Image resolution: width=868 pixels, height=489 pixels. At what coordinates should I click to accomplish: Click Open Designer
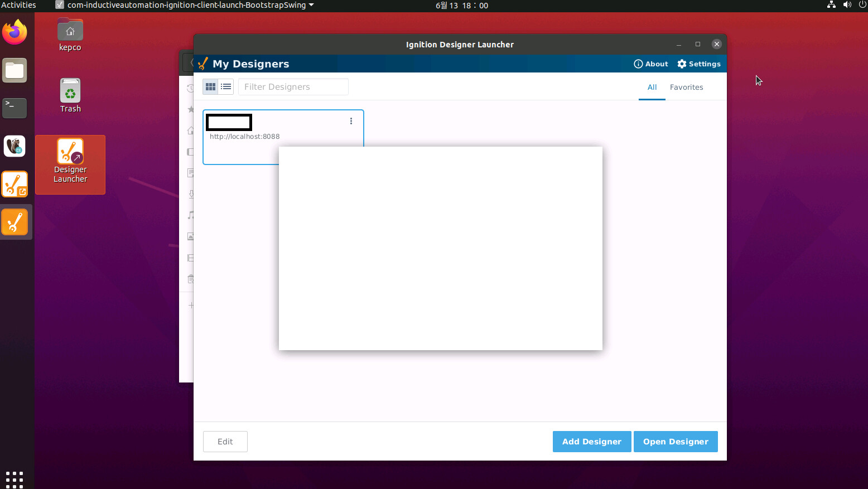(x=676, y=442)
